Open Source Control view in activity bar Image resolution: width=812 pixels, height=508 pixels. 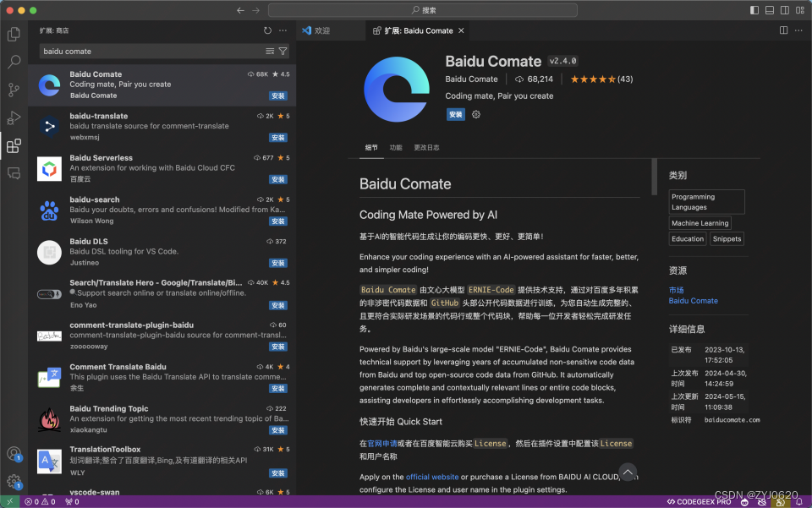(14, 90)
